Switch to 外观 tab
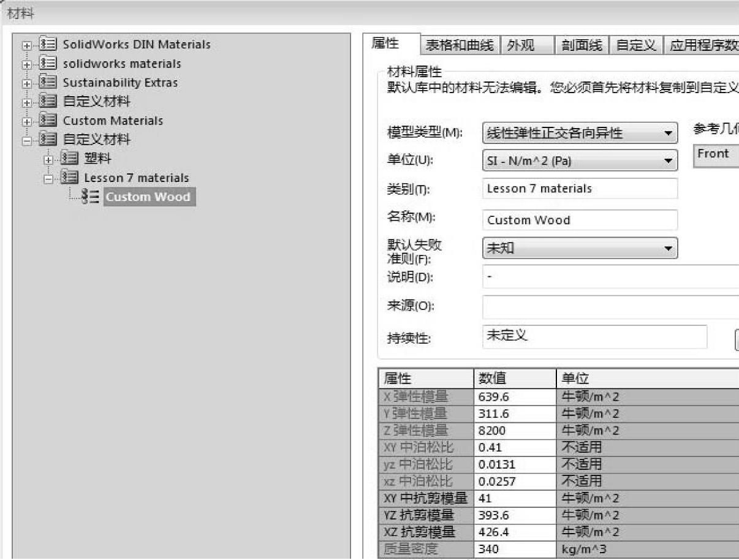This screenshot has height=560, width=739. point(526,45)
